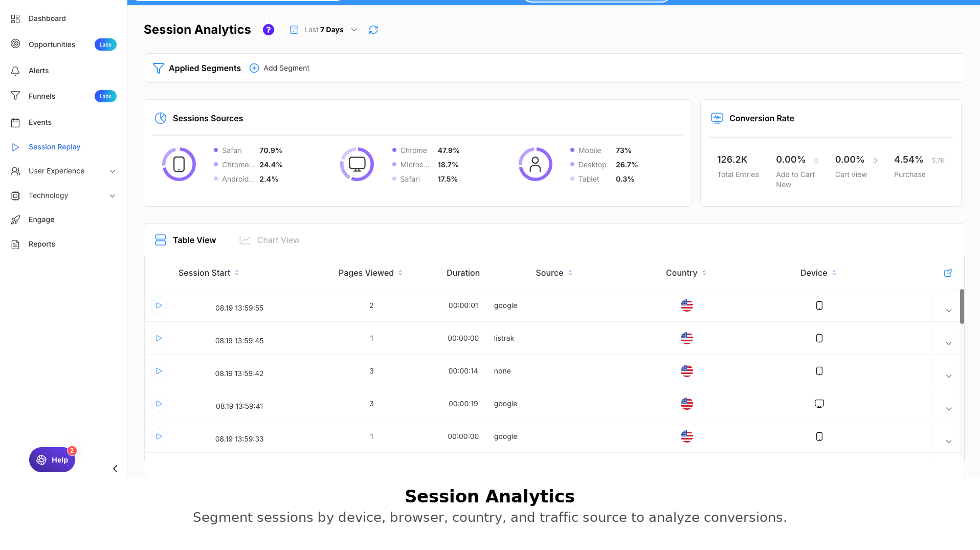
Task: Play the listrak source session replay
Action: 159,338
